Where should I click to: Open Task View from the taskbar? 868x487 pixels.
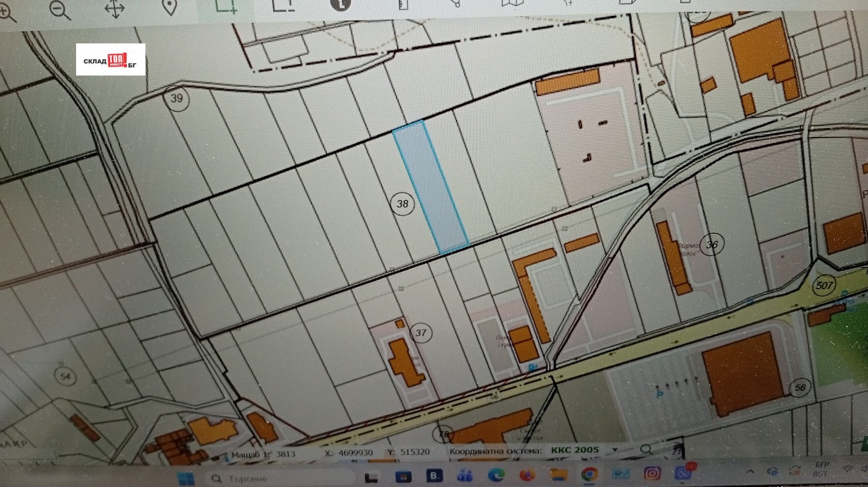coord(372,477)
